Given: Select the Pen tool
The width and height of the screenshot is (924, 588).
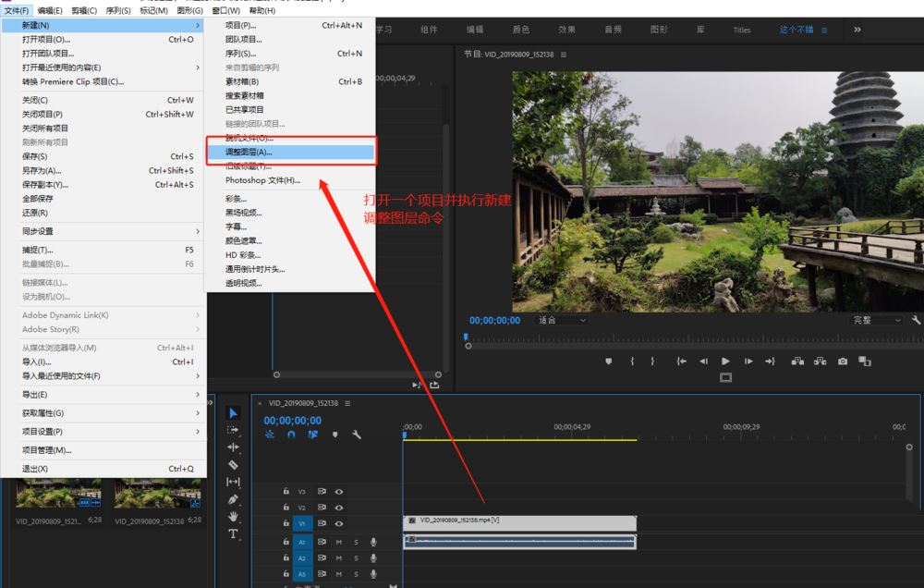Looking at the screenshot, I should coord(234,499).
